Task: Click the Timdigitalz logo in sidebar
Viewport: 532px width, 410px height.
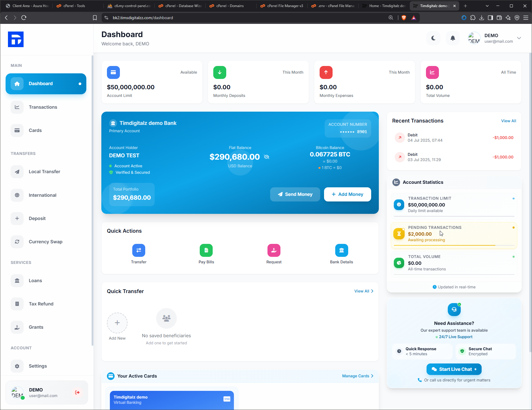Action: pyautogui.click(x=16, y=39)
